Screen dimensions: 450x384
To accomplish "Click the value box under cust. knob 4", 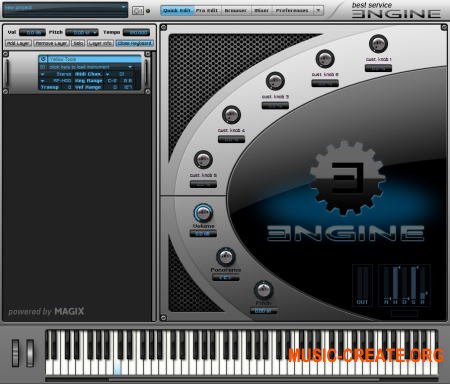I will pos(231,139).
